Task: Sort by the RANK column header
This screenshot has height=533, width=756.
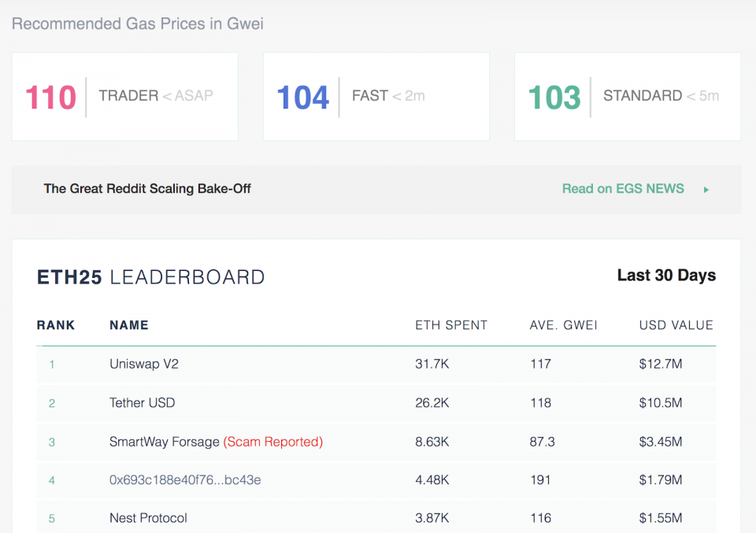Action: pyautogui.click(x=56, y=325)
